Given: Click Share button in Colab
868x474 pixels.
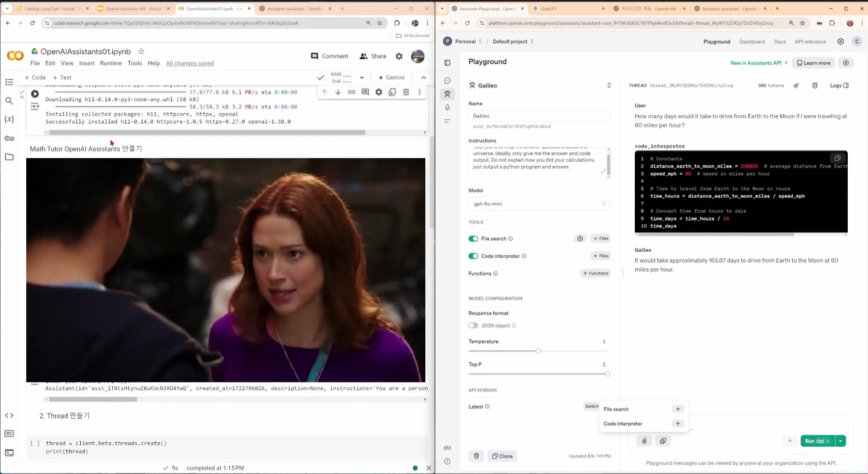Looking at the screenshot, I should 373,56.
